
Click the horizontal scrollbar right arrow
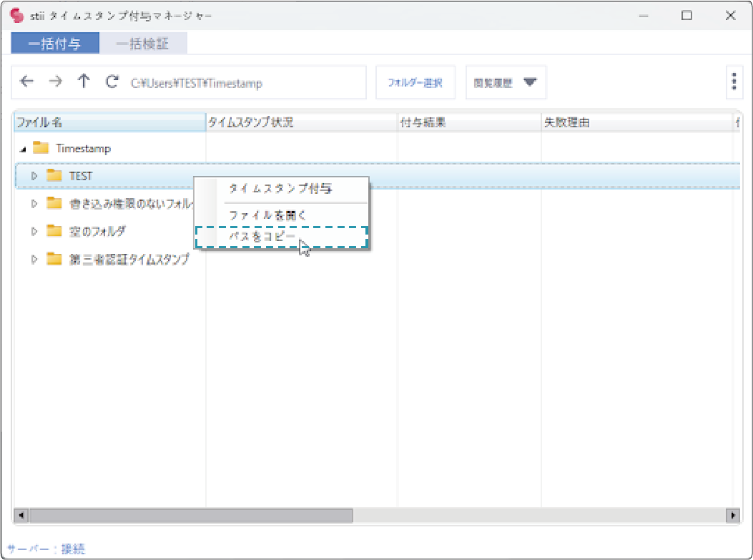click(x=732, y=515)
